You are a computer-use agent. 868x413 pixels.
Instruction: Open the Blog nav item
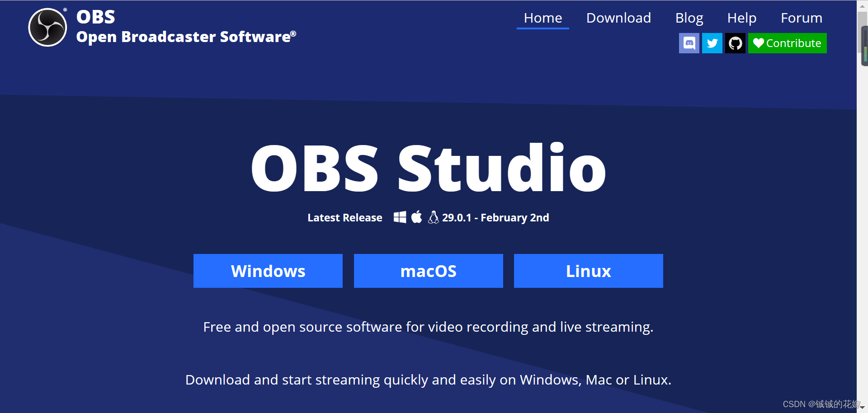689,18
